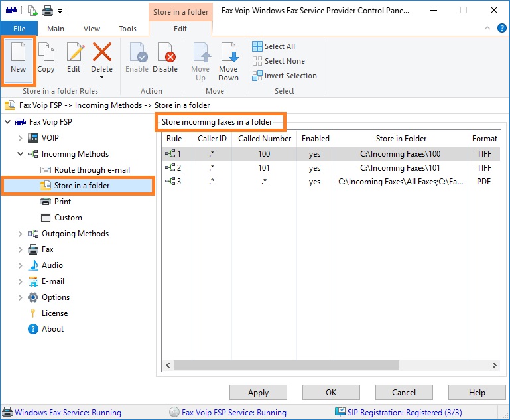Click the Cancel button
This screenshot has width=510, height=420.
[x=404, y=393]
